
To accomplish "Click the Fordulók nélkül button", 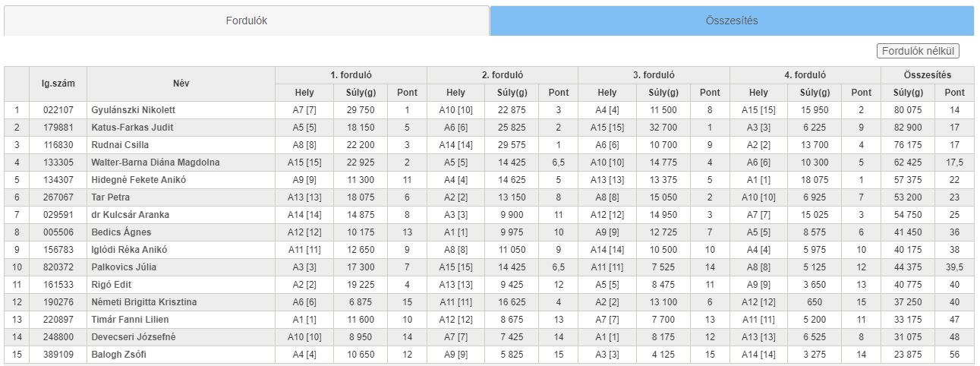I will (x=918, y=51).
